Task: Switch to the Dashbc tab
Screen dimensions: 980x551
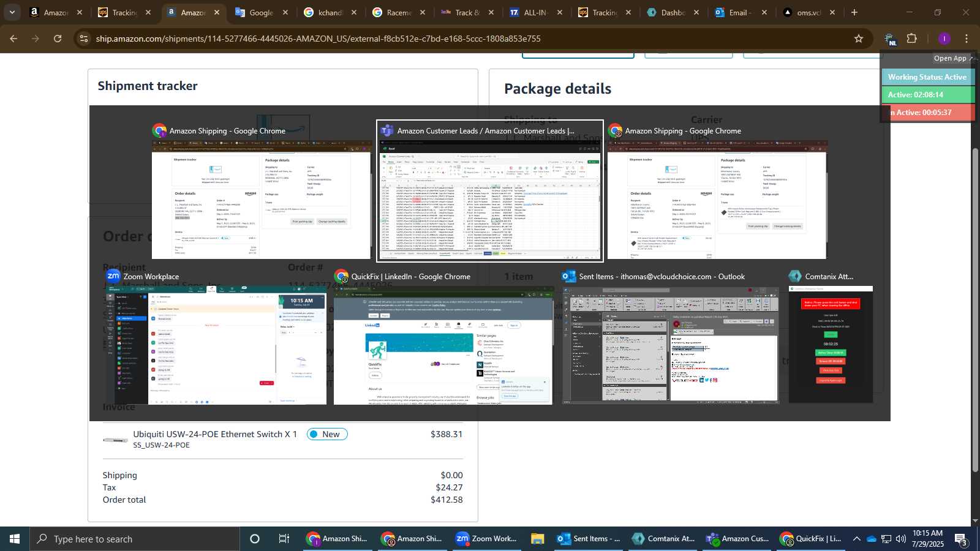Action: (x=673, y=12)
